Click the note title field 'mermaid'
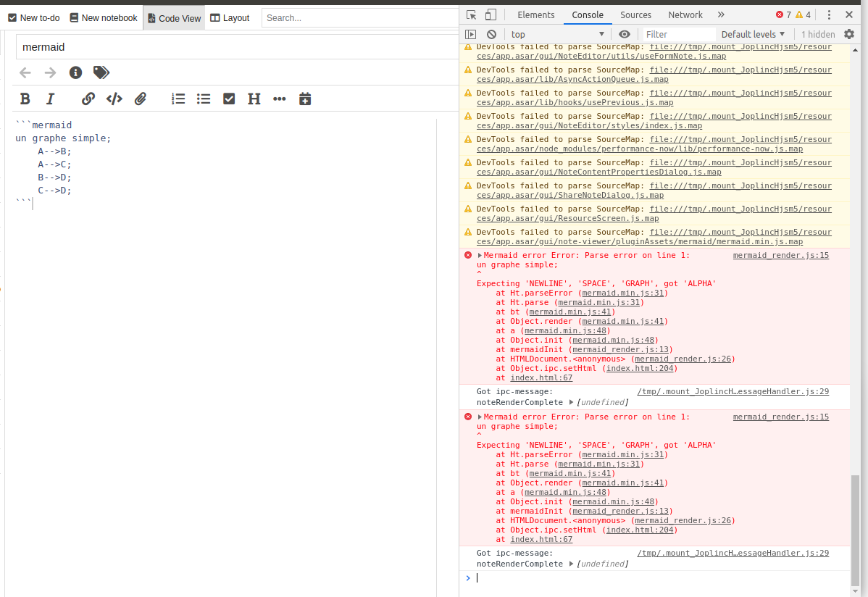868x597 pixels. pyautogui.click(x=237, y=47)
